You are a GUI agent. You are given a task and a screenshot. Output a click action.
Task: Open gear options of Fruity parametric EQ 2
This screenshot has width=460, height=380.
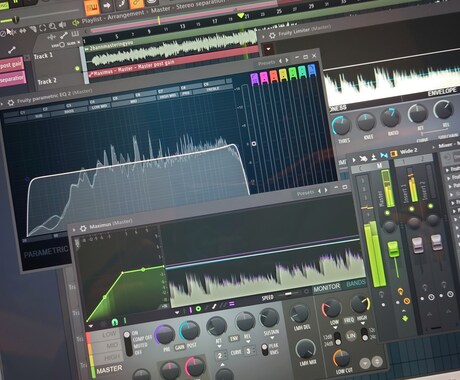point(11,102)
